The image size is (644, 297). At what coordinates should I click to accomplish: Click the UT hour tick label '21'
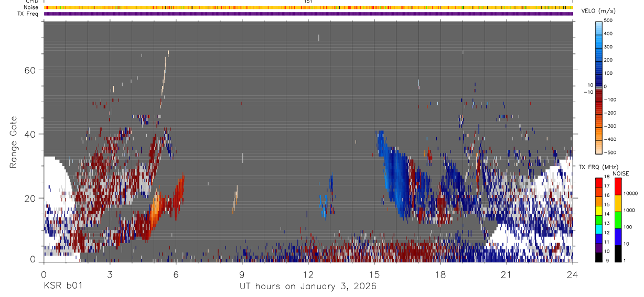(506, 274)
